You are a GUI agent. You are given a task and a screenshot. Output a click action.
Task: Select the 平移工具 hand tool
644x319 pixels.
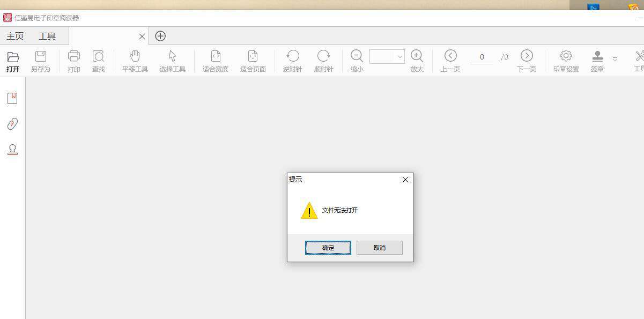tap(135, 61)
